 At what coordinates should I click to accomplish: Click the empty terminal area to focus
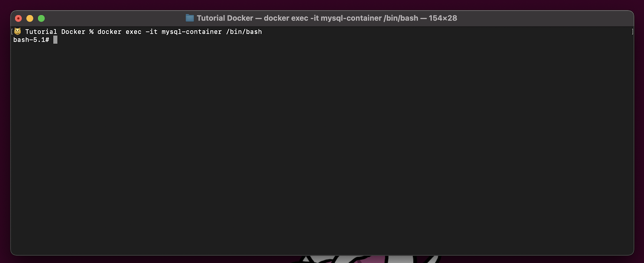point(322,149)
